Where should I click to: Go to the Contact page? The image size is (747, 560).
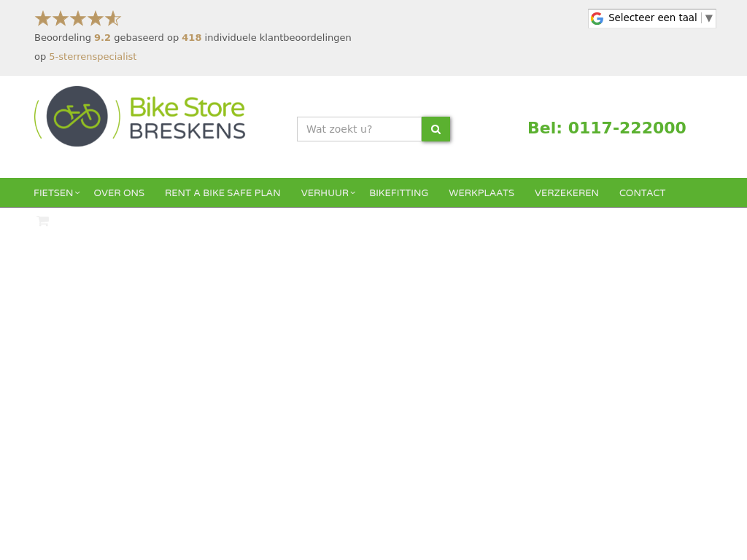(642, 192)
